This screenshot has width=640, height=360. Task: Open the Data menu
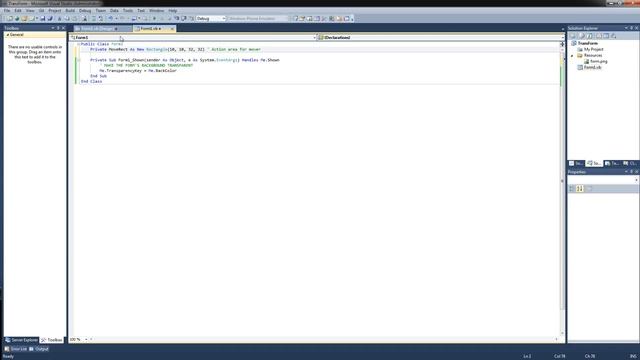tap(114, 11)
